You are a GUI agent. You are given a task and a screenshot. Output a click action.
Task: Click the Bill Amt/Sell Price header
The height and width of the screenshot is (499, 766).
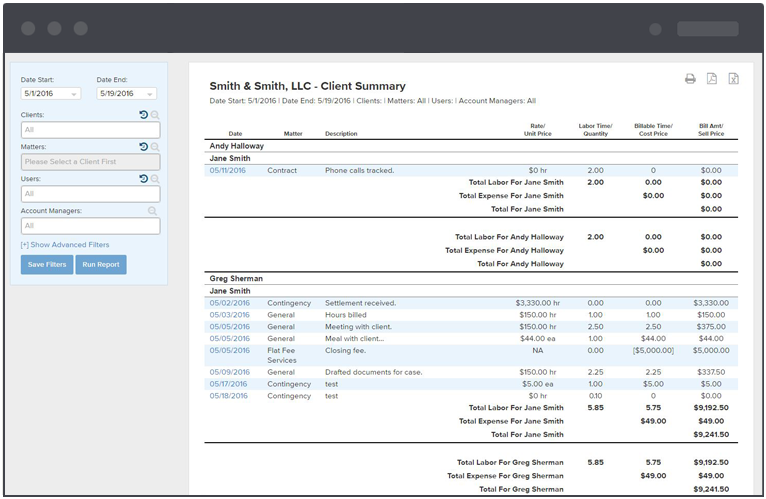point(711,130)
